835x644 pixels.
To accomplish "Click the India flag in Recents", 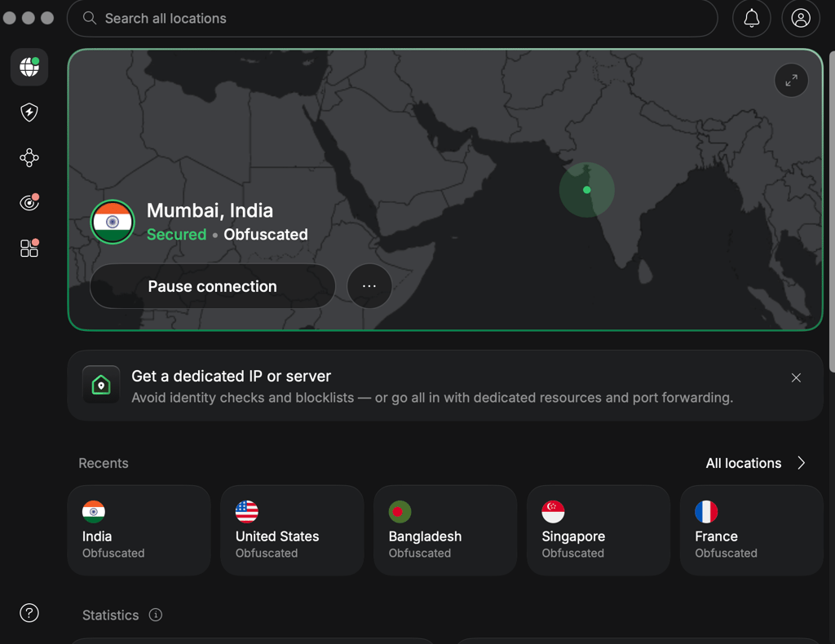I will pos(94,512).
